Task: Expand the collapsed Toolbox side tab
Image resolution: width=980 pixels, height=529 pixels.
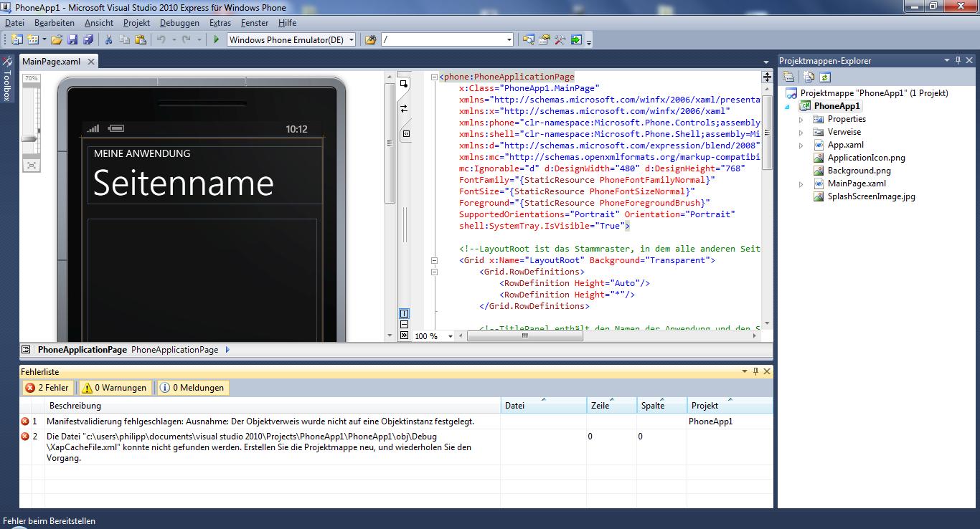Action: pyautogui.click(x=7, y=79)
